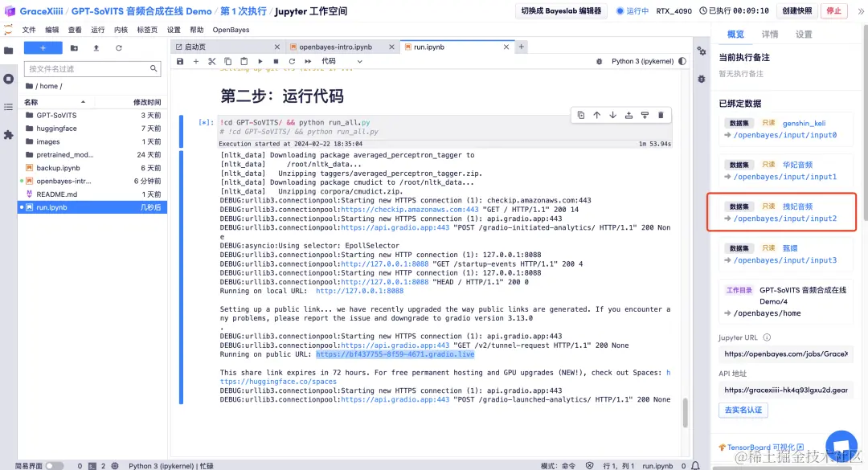Open the genshin_keli dataset link
This screenshot has height=470, width=868.
coord(804,123)
